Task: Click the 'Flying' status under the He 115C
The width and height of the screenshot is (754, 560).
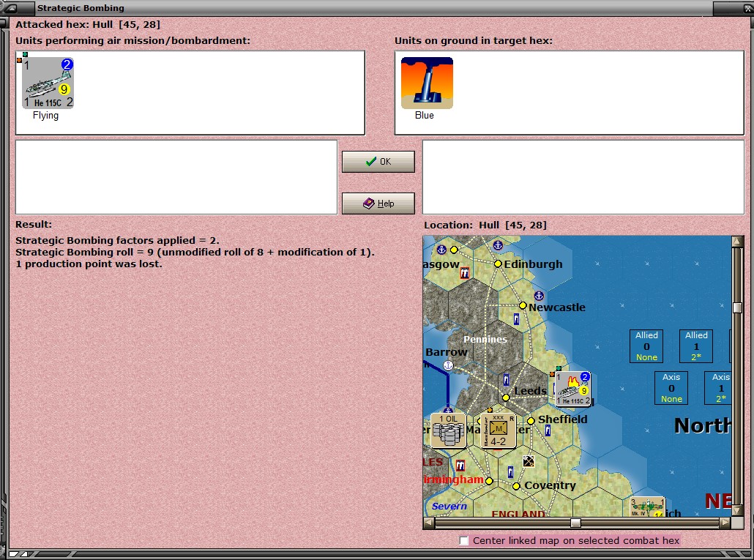Action: [45, 116]
